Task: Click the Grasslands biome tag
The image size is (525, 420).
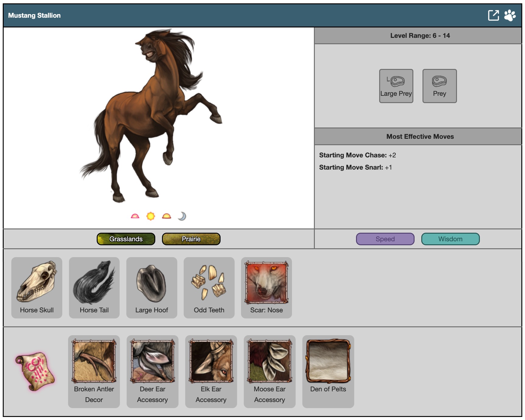Action: click(126, 239)
